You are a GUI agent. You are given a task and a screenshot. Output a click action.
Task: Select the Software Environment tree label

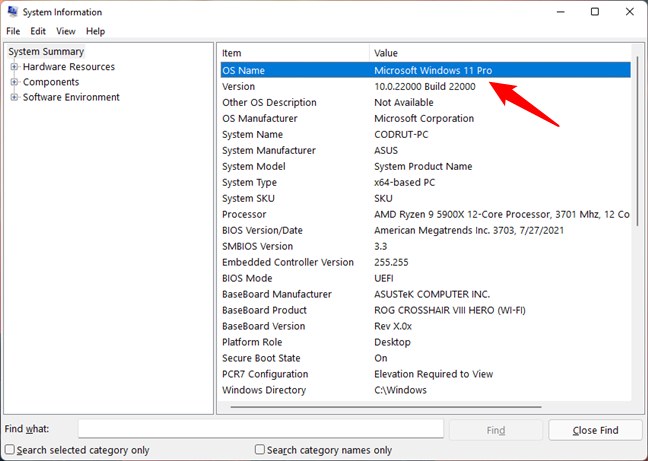71,97
